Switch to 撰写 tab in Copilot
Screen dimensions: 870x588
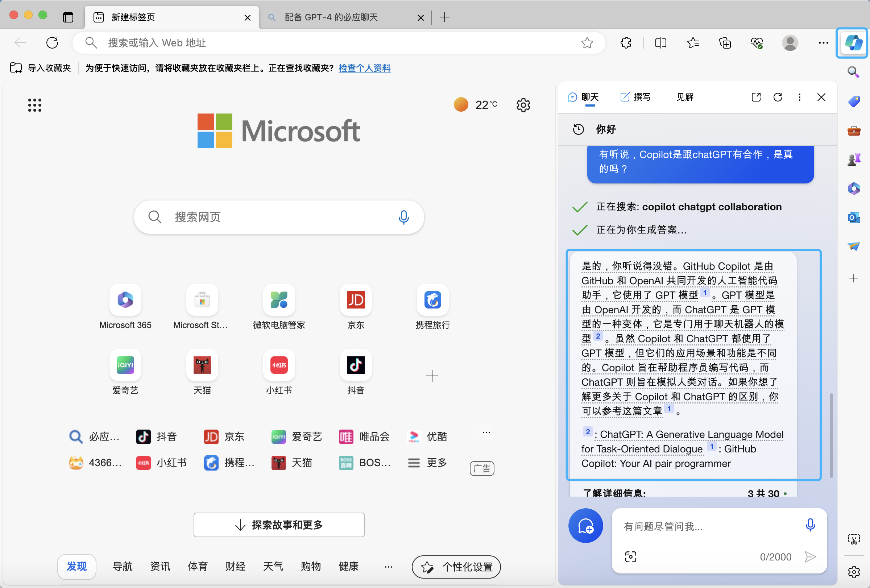click(636, 97)
